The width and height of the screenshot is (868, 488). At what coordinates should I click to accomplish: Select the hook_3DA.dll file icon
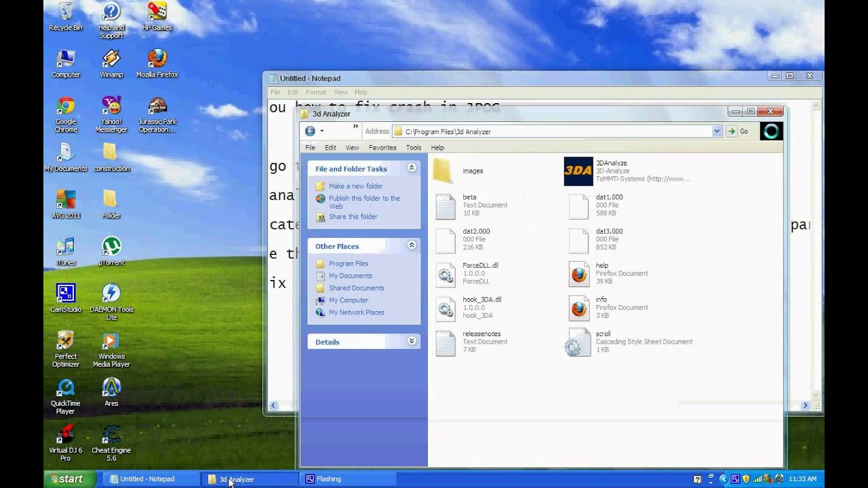pos(446,308)
